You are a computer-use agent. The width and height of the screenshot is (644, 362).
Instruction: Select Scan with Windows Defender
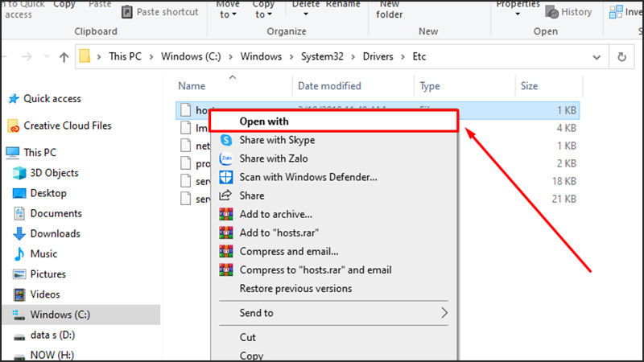click(x=308, y=177)
